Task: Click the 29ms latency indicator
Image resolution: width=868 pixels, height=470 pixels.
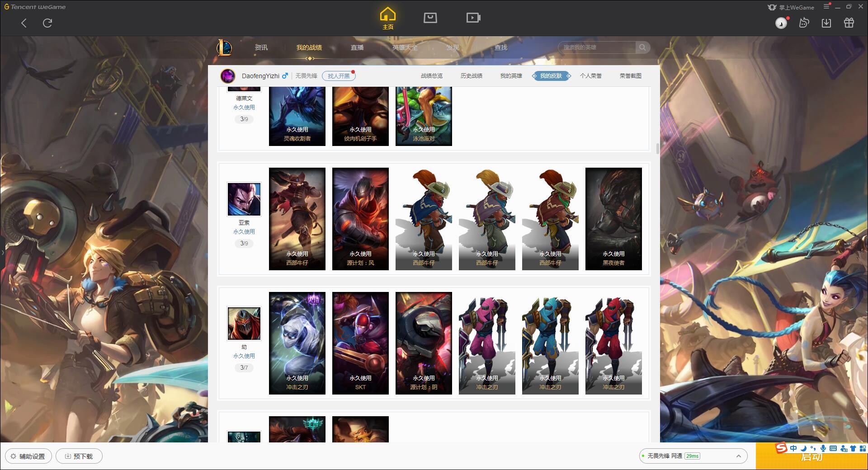Action: pos(692,456)
